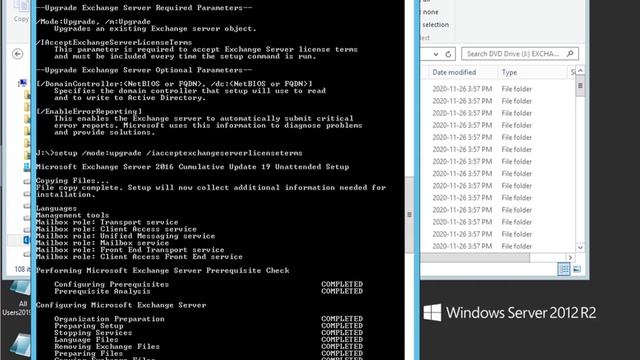Click 'Management tools' line in console
This screenshot has height=360, width=640.
point(72,215)
